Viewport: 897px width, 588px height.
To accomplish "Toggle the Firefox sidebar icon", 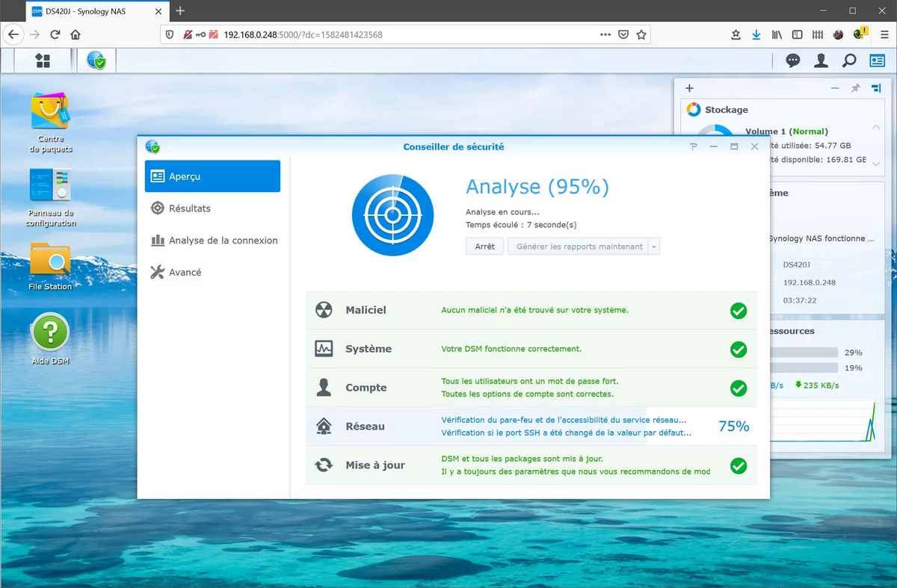I will click(x=798, y=34).
